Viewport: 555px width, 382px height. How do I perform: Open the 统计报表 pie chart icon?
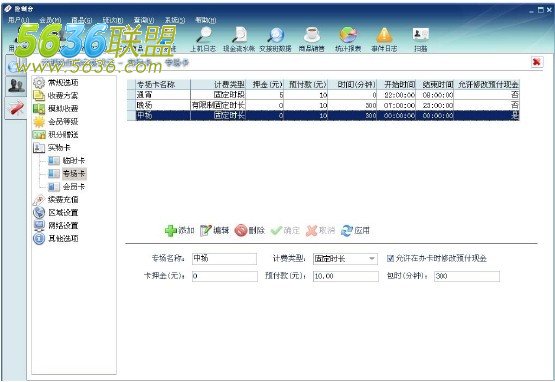348,35
